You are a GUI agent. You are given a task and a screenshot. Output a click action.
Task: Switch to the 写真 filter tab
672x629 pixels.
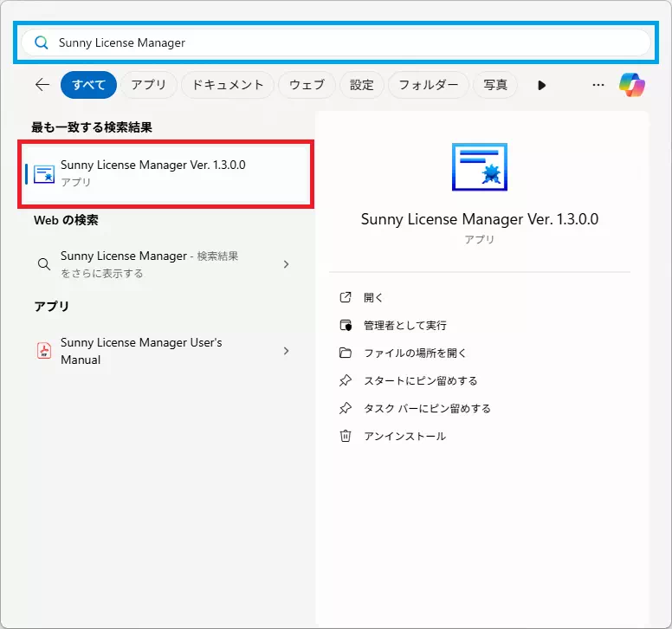tap(495, 85)
